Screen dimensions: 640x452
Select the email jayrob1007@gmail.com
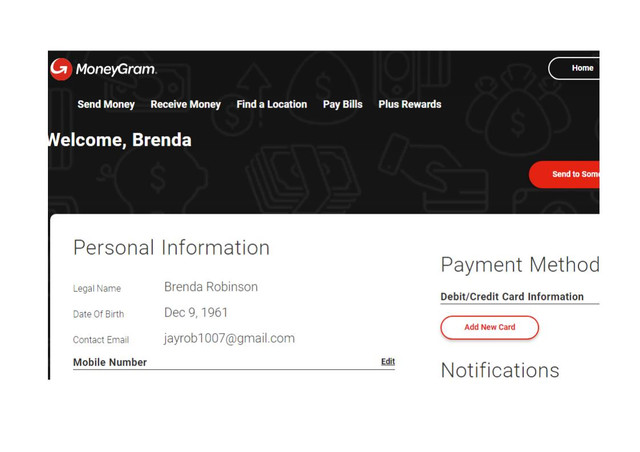click(x=229, y=338)
